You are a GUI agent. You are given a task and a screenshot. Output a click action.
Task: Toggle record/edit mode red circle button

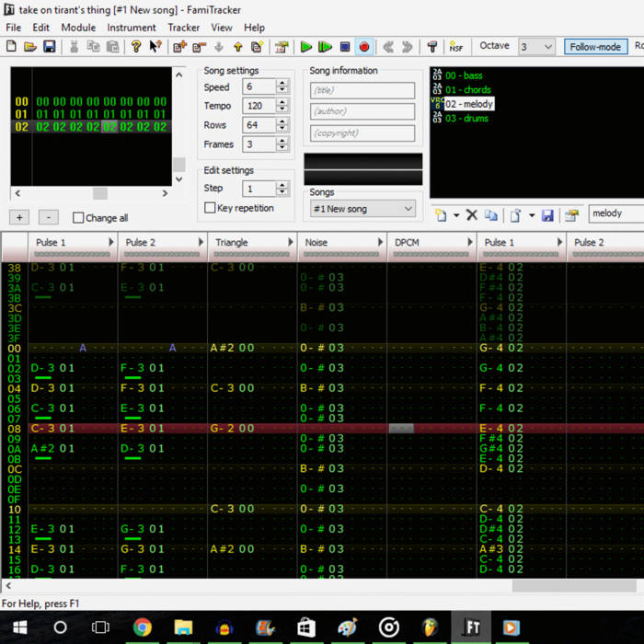[363, 47]
